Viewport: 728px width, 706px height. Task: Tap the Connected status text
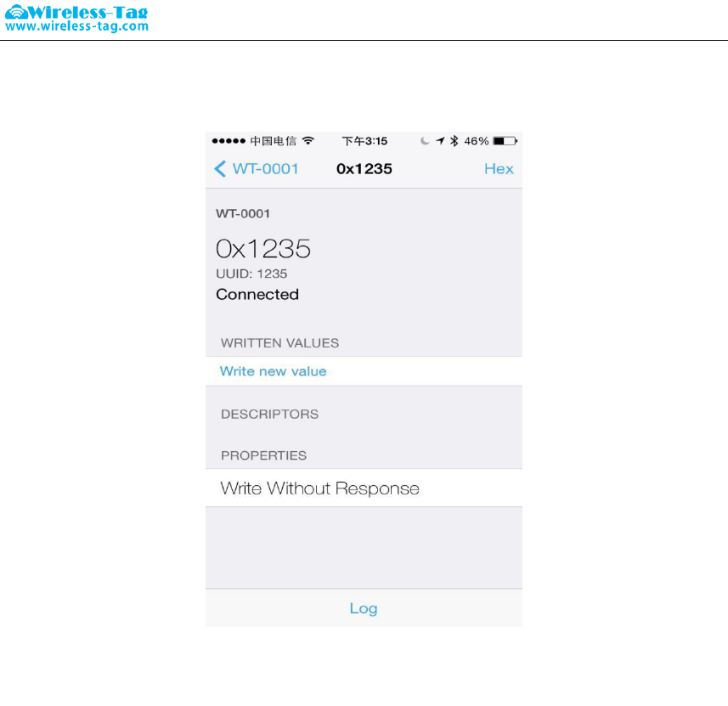(x=257, y=295)
